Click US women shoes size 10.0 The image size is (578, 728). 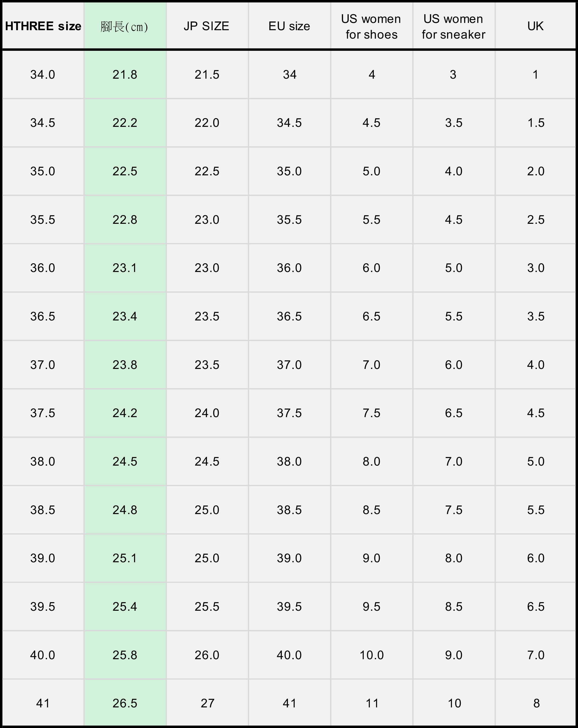371,655
